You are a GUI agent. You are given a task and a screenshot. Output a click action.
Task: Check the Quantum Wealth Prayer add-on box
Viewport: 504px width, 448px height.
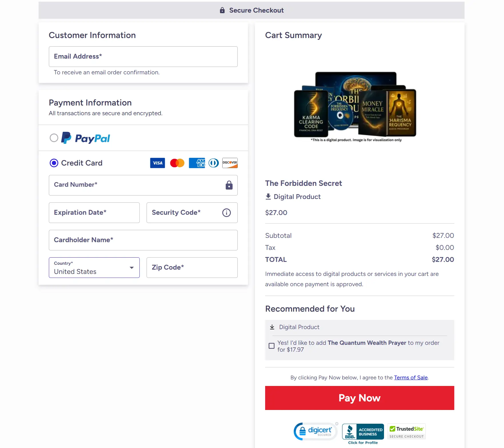(271, 346)
